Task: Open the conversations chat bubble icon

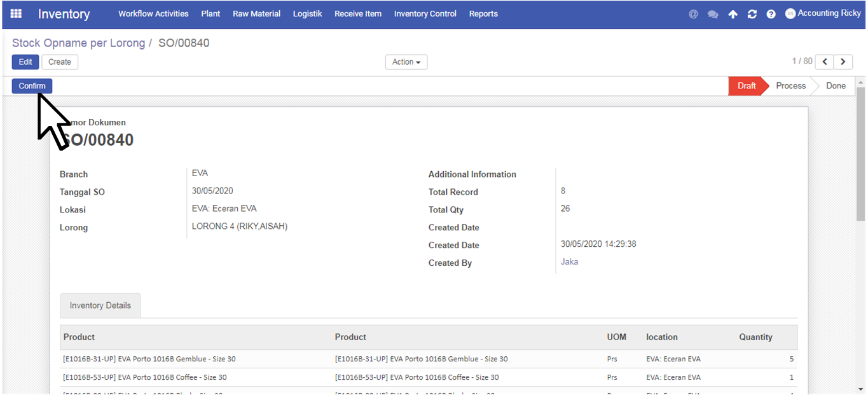Action: click(713, 14)
